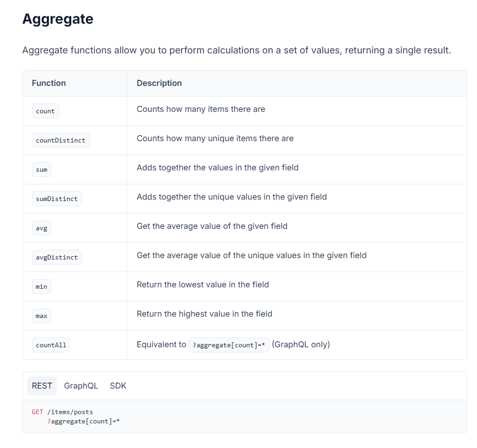
Task: Click the inline ?aggregate[count]=* code snippet
Action: pos(229,345)
